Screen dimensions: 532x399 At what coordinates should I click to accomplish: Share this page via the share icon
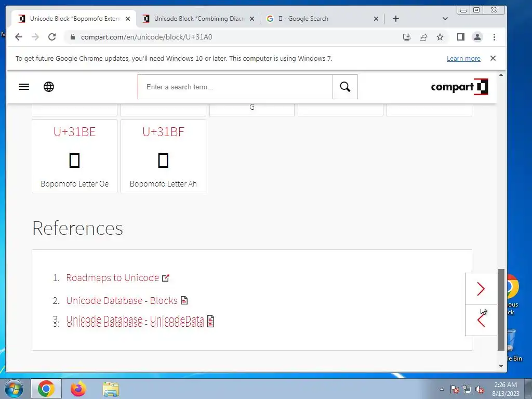[423, 37]
